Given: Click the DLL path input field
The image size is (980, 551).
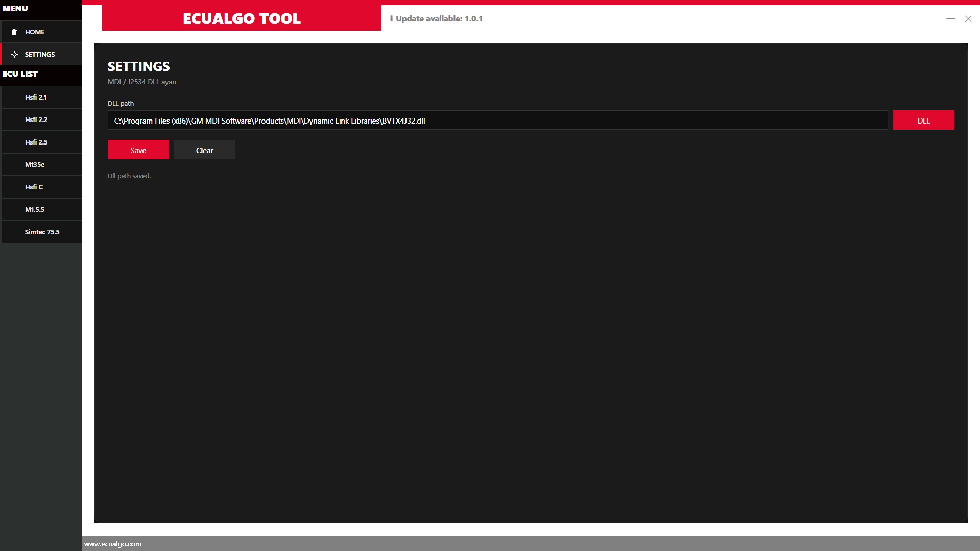Looking at the screenshot, I should pos(497,120).
